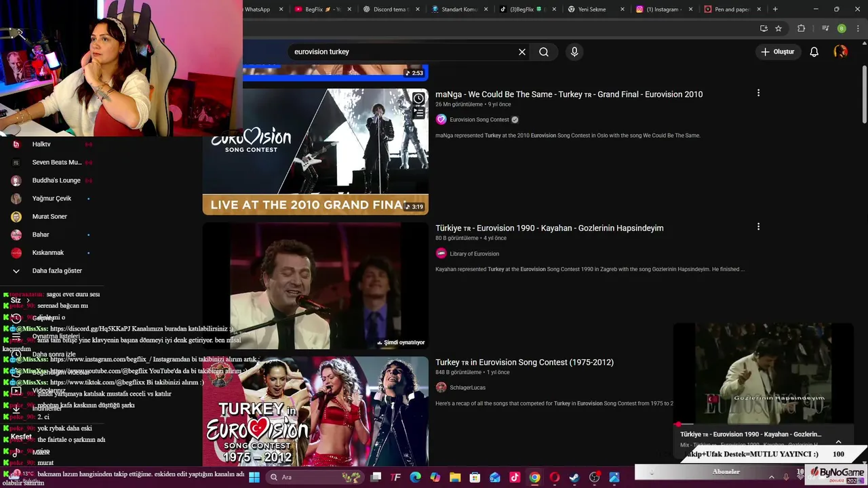
Task: Open Murat Soner subscription
Action: [51, 216]
